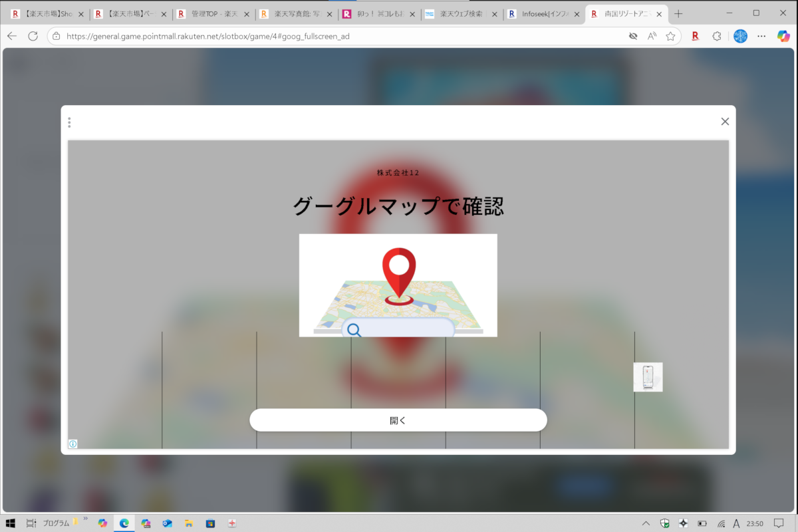The image size is (798, 532).
Task: Refresh the page in the browser
Action: pyautogui.click(x=33, y=36)
